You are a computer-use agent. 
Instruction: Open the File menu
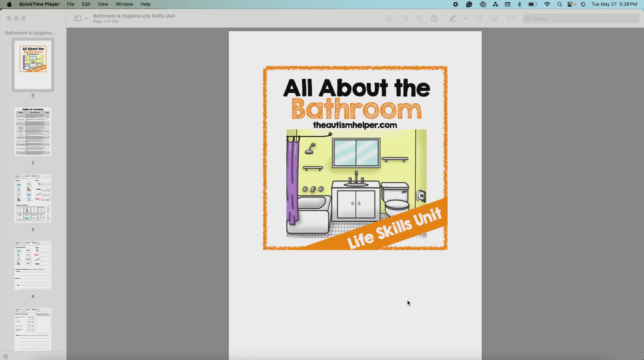(70, 4)
